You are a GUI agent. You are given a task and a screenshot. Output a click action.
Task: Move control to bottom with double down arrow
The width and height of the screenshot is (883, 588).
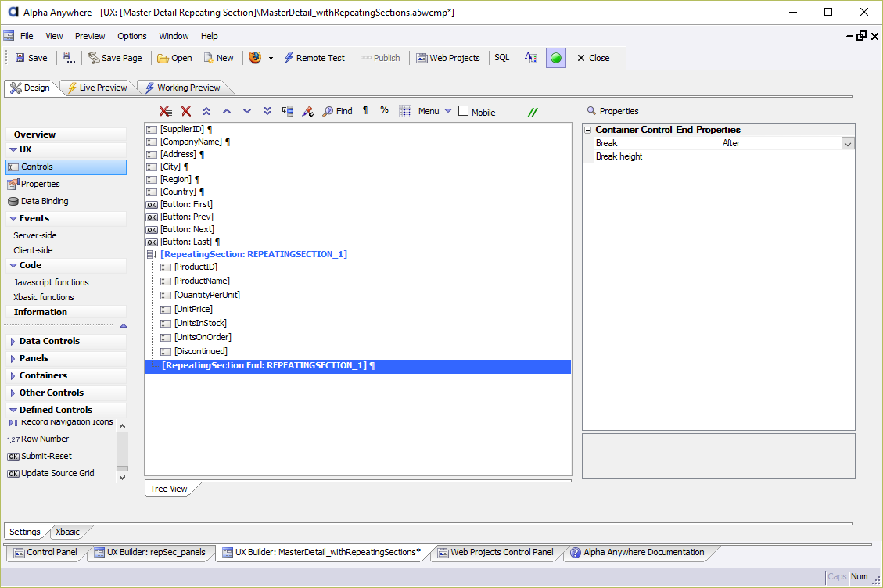point(267,112)
